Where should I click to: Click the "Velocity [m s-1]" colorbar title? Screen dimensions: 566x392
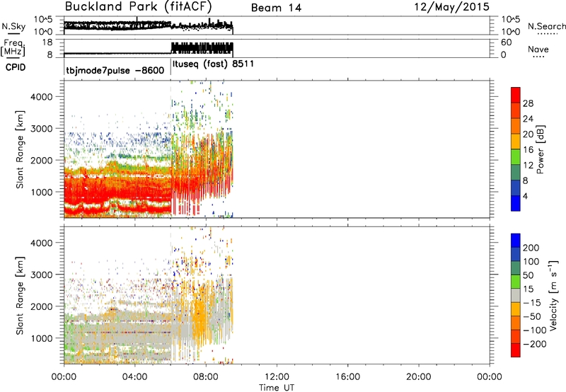554,295
